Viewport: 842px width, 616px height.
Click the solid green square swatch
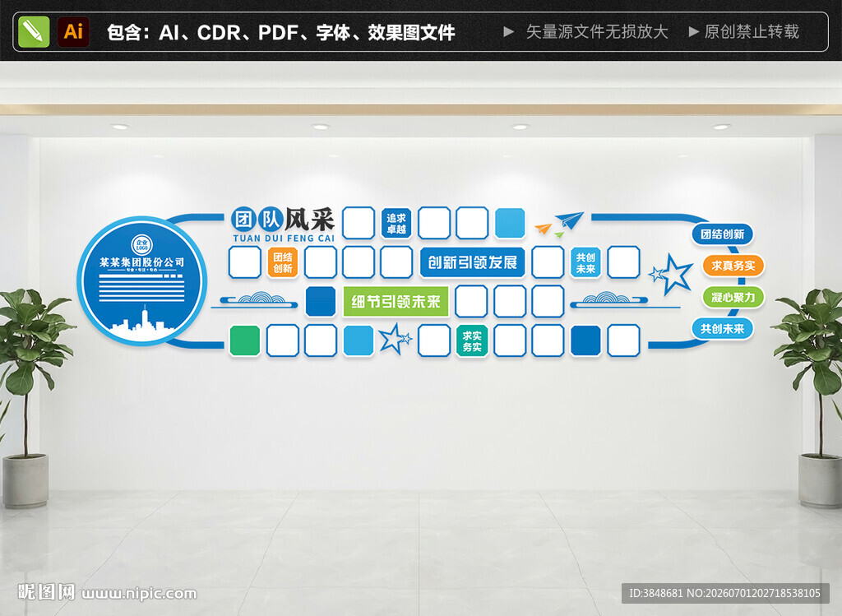[245, 340]
